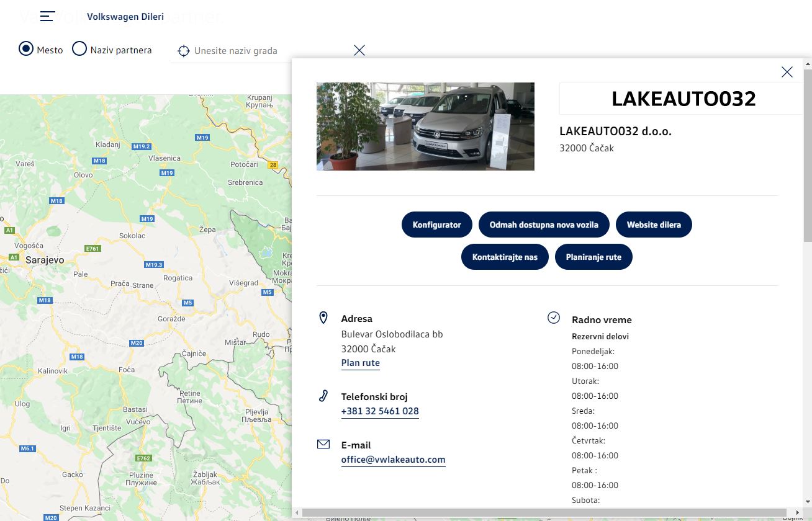Image resolution: width=812 pixels, height=521 pixels.
Task: Click the telephone handset icon
Action: (x=323, y=396)
